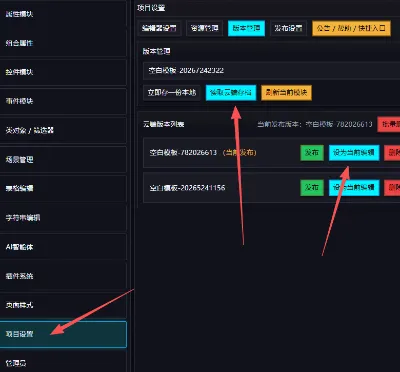Click the red button beside 当前发布版本
The width and height of the screenshot is (400, 372).
389,124
